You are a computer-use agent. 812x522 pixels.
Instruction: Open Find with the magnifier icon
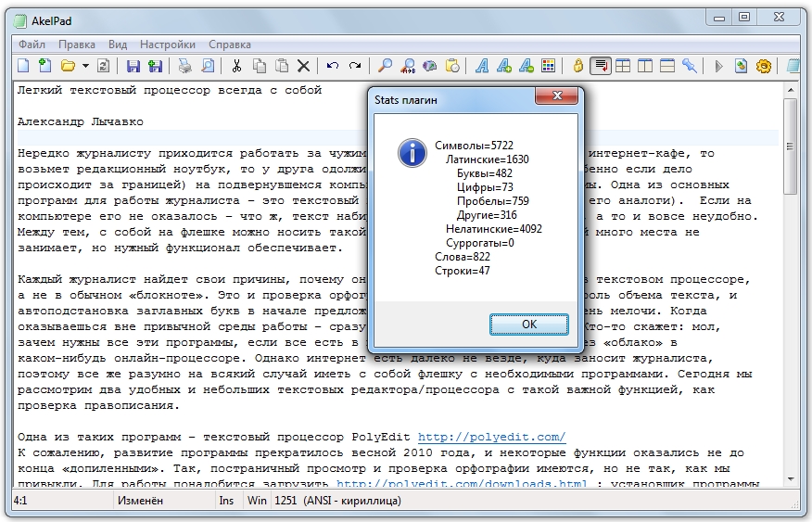(385, 66)
